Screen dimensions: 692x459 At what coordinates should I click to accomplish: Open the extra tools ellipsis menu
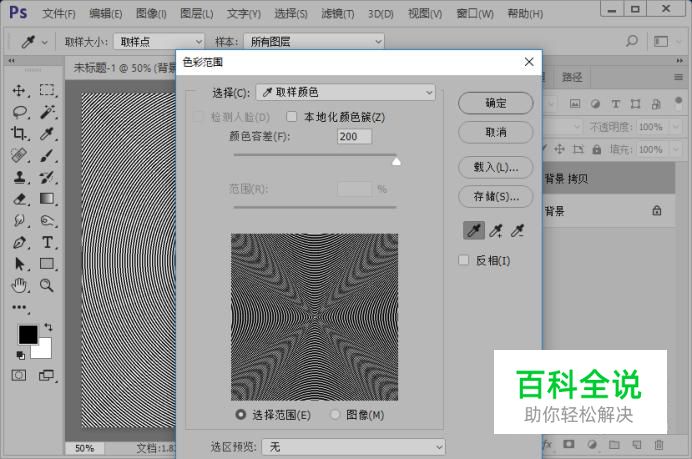(19, 307)
